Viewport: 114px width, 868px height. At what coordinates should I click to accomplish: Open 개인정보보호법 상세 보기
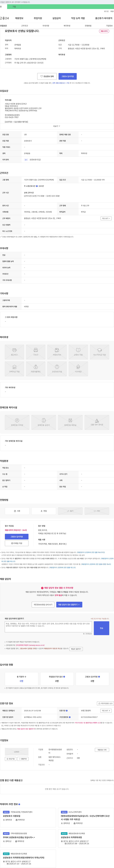(43, 604)
